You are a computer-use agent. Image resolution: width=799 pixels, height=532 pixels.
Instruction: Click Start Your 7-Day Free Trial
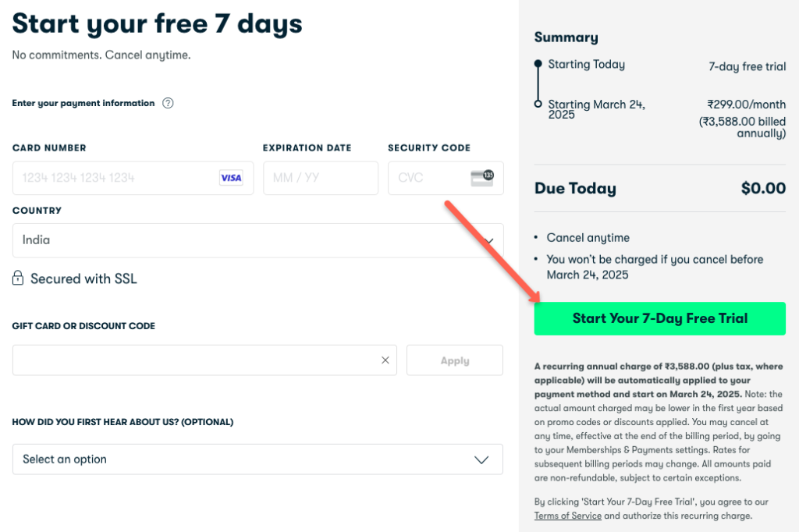659,318
